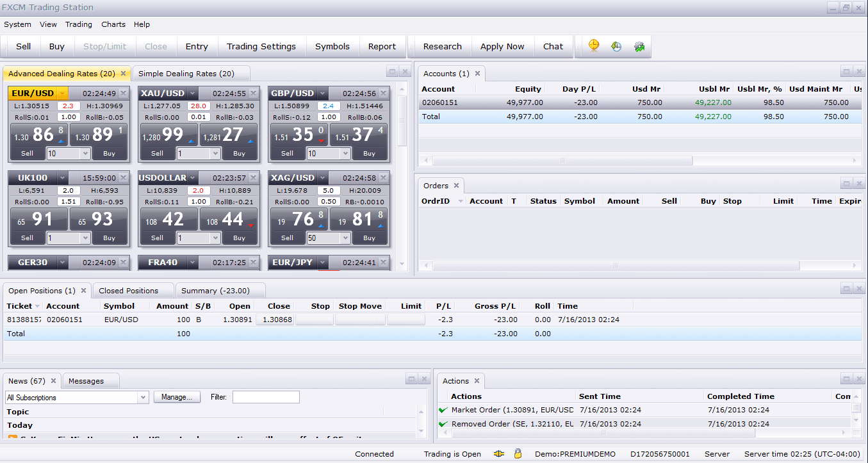The width and height of the screenshot is (868, 463).
Task: Open the Trading menu
Action: [x=79, y=24]
